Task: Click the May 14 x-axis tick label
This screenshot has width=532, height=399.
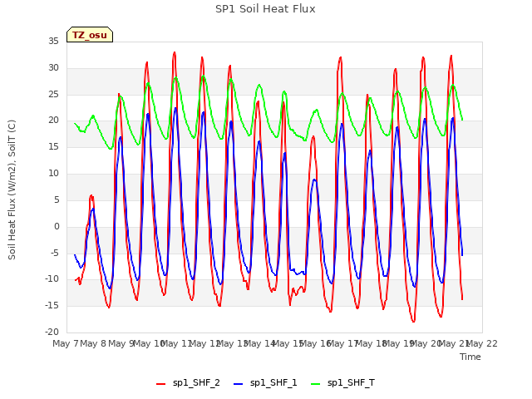Action: tap(259, 343)
